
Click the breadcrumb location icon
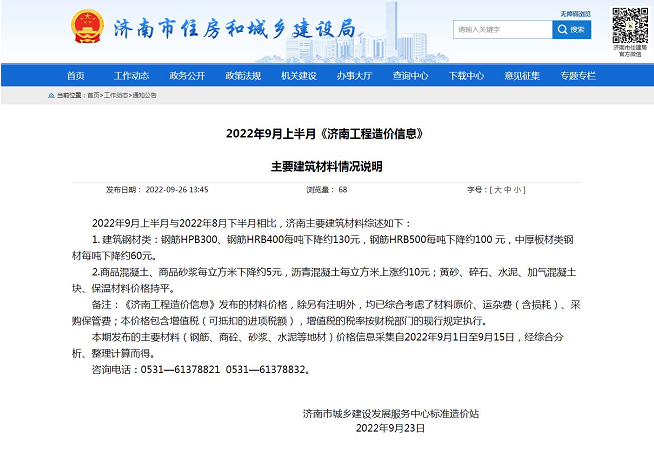51,95
